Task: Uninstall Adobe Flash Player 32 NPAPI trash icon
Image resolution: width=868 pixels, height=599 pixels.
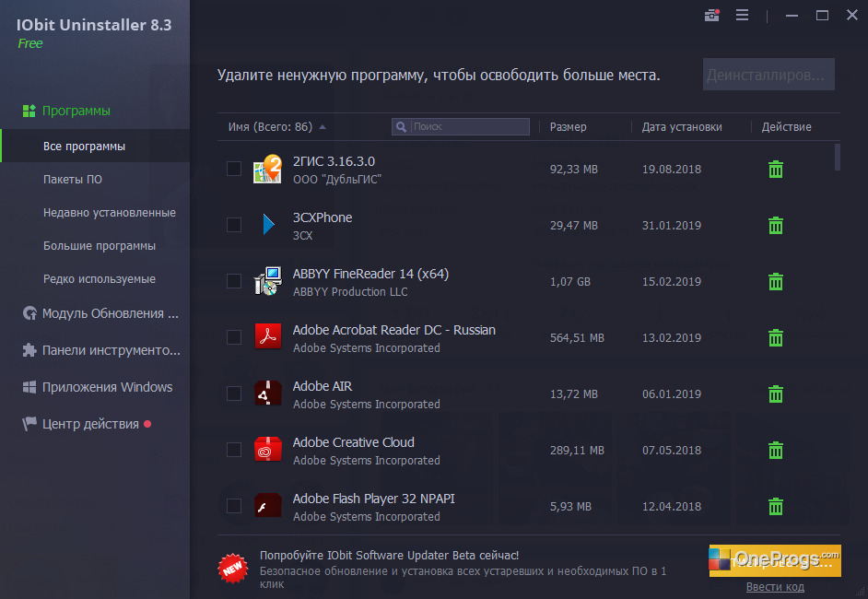Action: coord(776,507)
